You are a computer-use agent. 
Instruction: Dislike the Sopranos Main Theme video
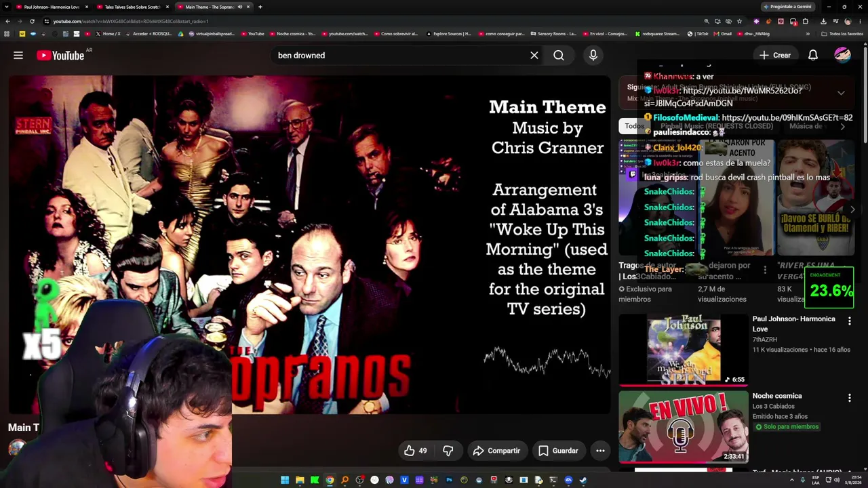[x=448, y=451]
